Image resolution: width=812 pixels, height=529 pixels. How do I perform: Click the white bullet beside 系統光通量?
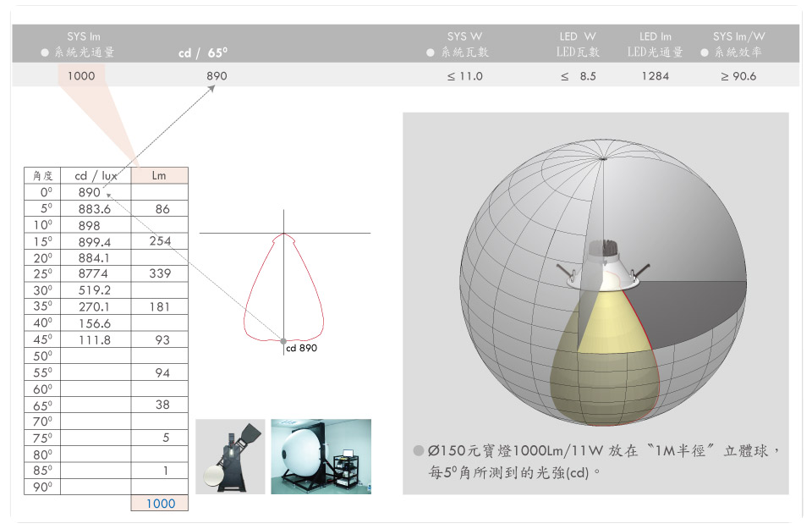point(45,52)
